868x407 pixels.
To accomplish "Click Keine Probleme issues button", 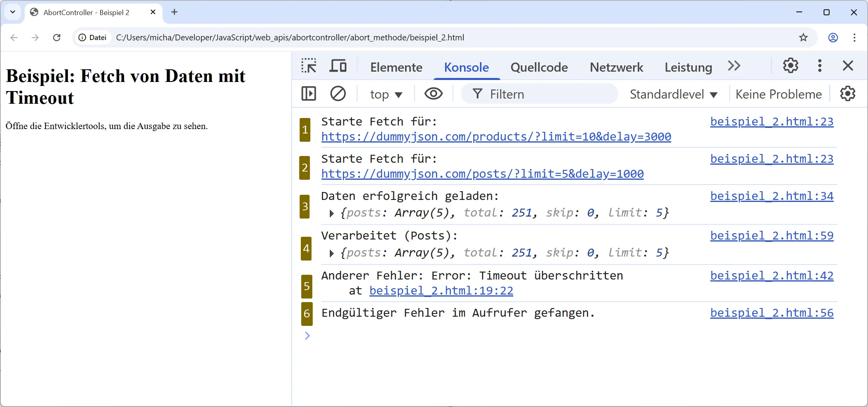I will click(778, 94).
